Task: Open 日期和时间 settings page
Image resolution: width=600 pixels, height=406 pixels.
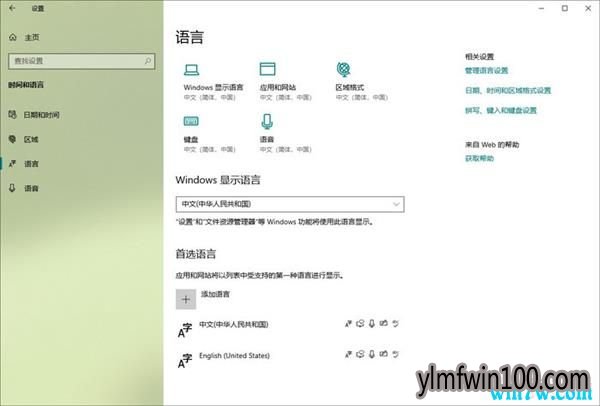Action: [x=41, y=115]
